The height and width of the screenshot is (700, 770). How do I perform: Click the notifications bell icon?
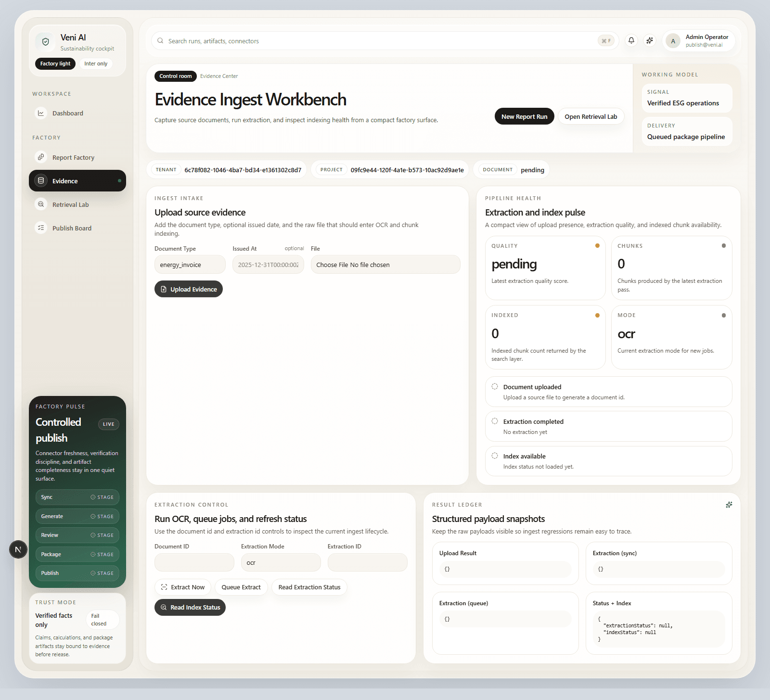coord(631,41)
